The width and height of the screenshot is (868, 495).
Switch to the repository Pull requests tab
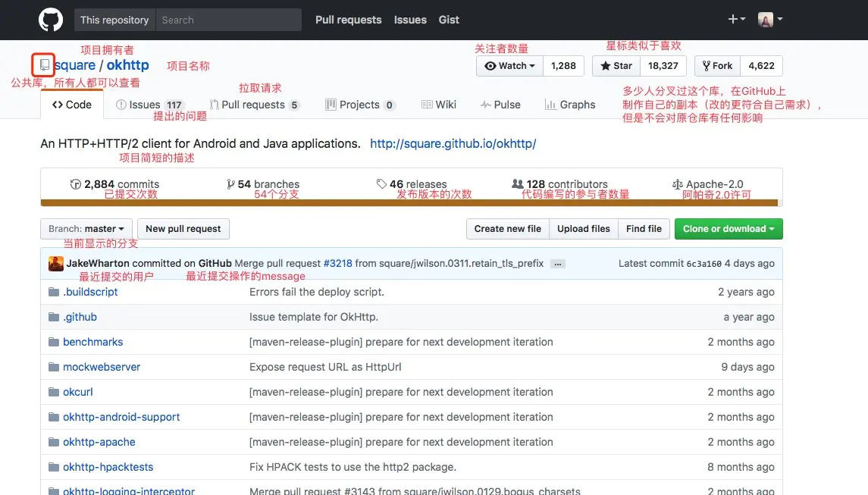(x=255, y=105)
